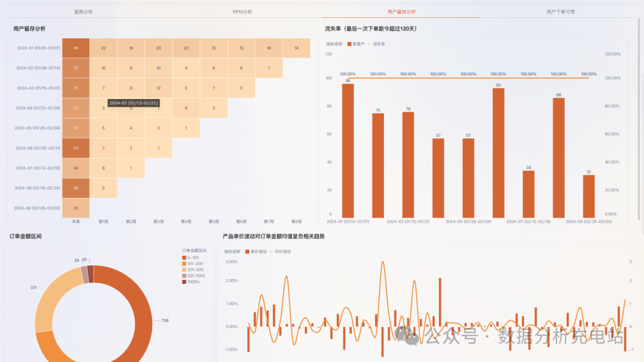
Task: Click cell 12 in 2024-03 第3周 column
Action: (159, 88)
